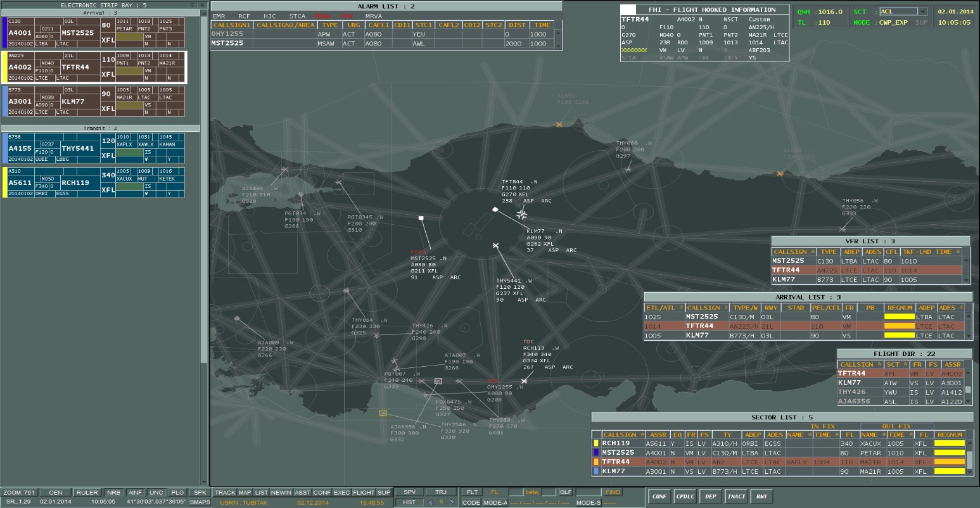The height and width of the screenshot is (508, 980).
Task: Toggle the NRB option in bottom toolbar
Action: 113,492
